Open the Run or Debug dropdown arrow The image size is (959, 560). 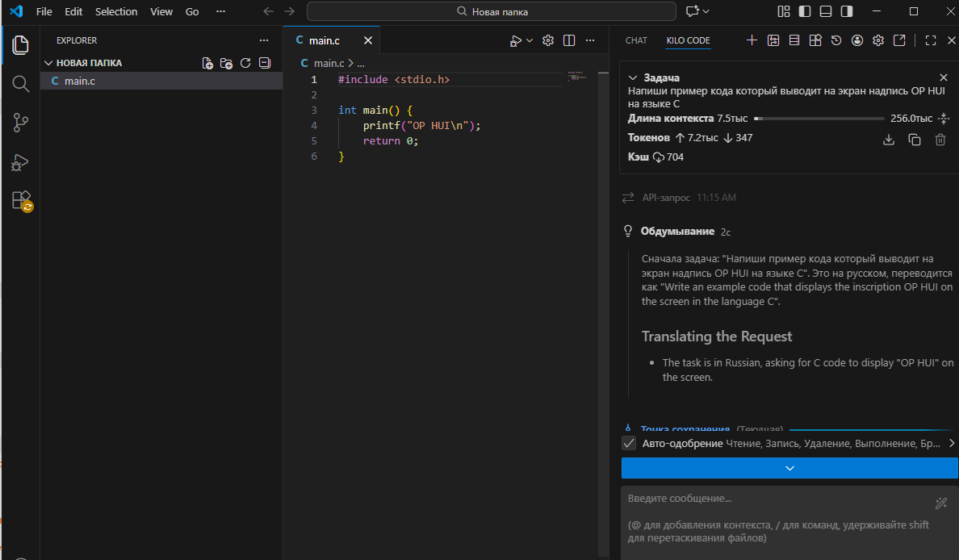(530, 40)
